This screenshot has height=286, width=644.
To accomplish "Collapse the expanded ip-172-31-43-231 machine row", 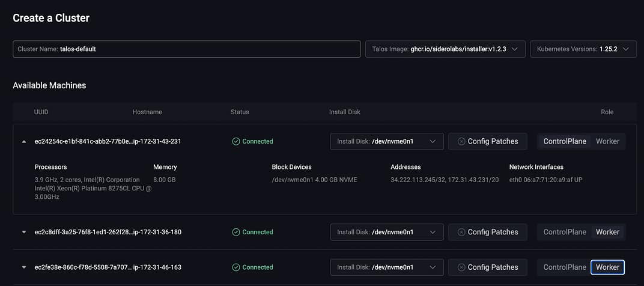I will 24,141.
